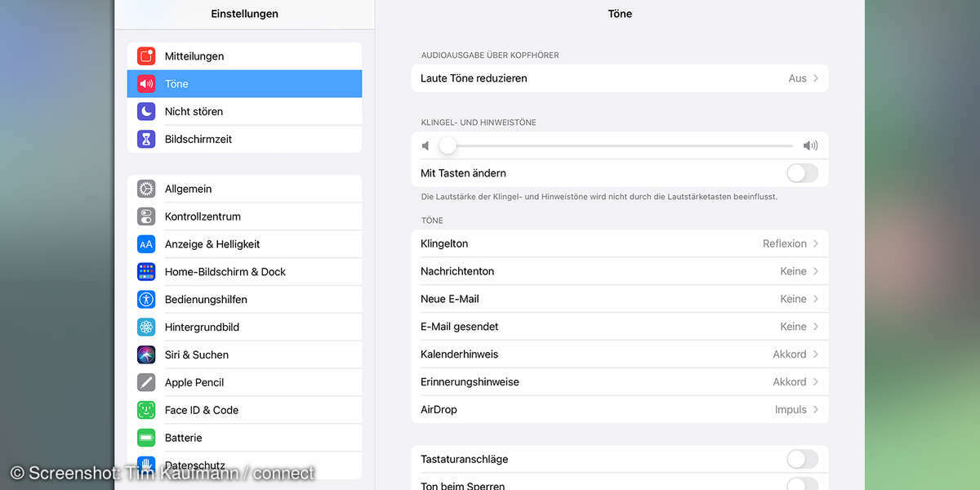Click the Face ID & Code icon
This screenshot has width=980, height=490.
tap(146, 410)
